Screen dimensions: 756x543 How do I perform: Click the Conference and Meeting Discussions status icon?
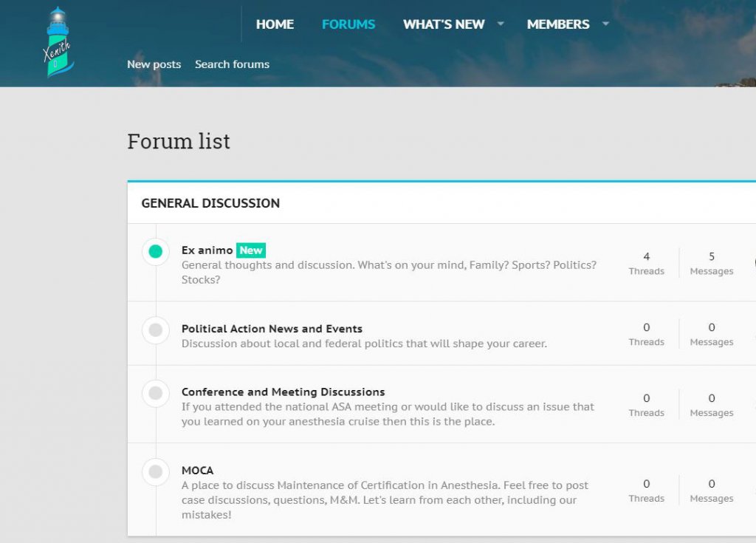coord(155,393)
